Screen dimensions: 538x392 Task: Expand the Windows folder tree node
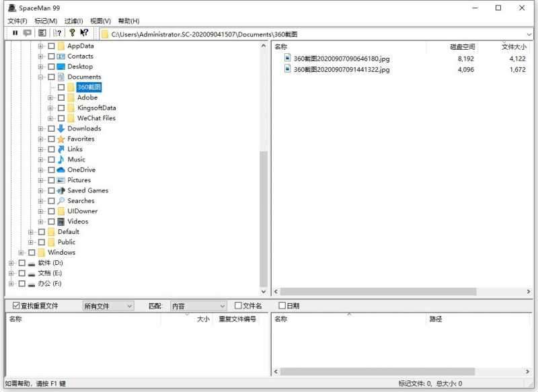(x=22, y=253)
